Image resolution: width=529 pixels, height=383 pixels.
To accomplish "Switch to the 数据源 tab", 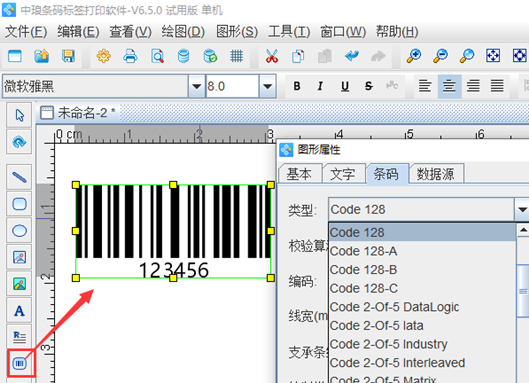I will coord(436,174).
